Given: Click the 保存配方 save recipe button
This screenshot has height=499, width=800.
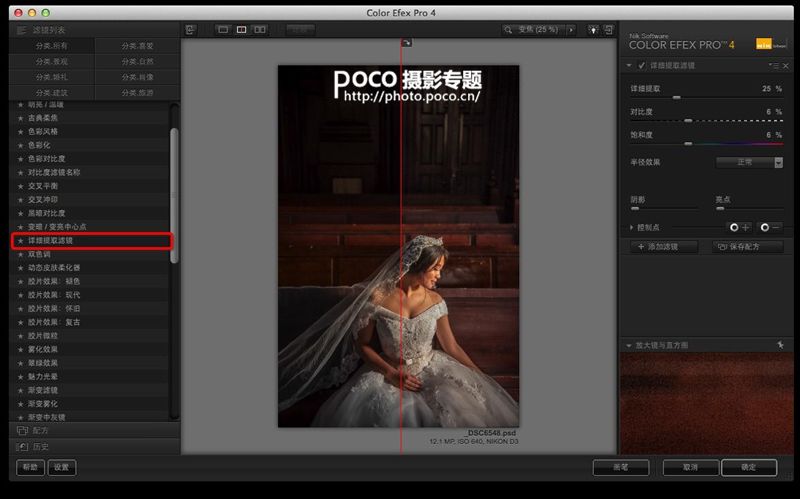Looking at the screenshot, I should pos(747,247).
